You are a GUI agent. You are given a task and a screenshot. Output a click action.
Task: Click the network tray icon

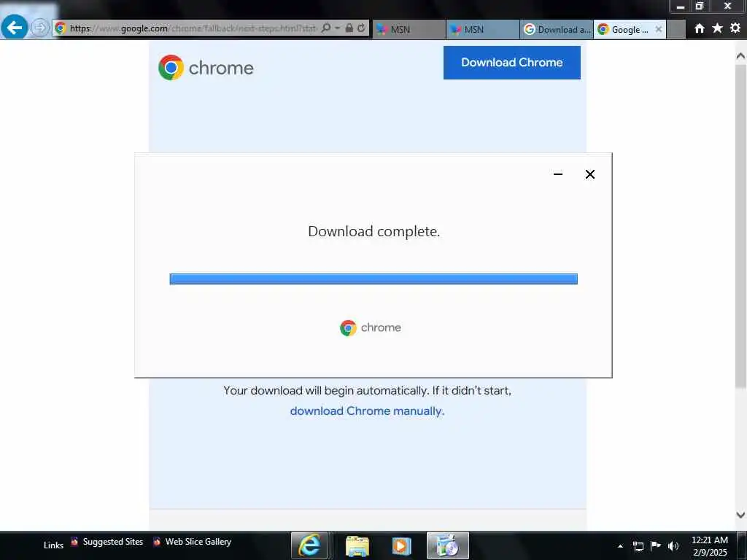pyautogui.click(x=638, y=546)
